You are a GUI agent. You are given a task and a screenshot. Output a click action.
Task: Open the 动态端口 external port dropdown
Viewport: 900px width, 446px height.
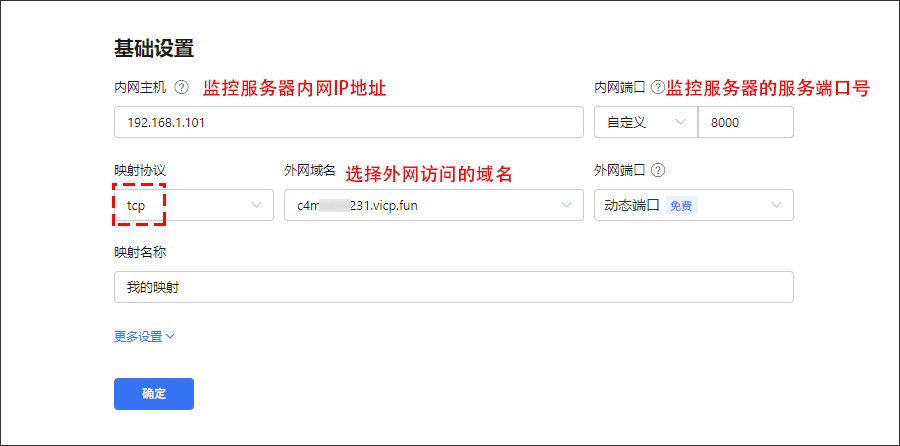[x=694, y=205]
